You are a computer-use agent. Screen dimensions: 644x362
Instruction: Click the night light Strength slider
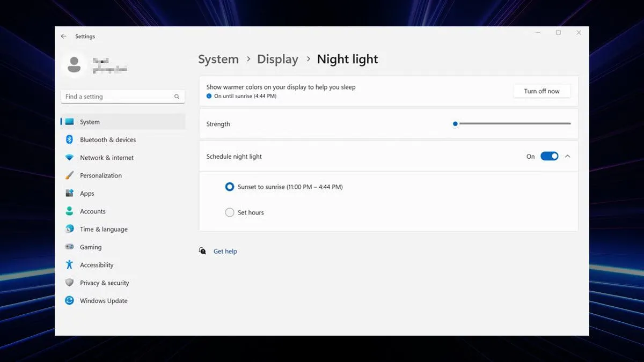[x=512, y=123]
